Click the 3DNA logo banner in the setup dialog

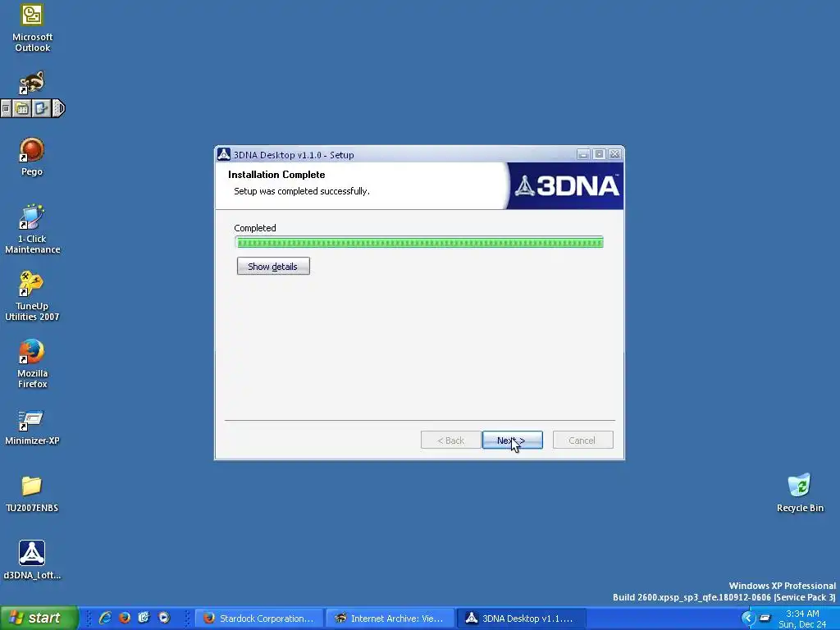[566, 186]
